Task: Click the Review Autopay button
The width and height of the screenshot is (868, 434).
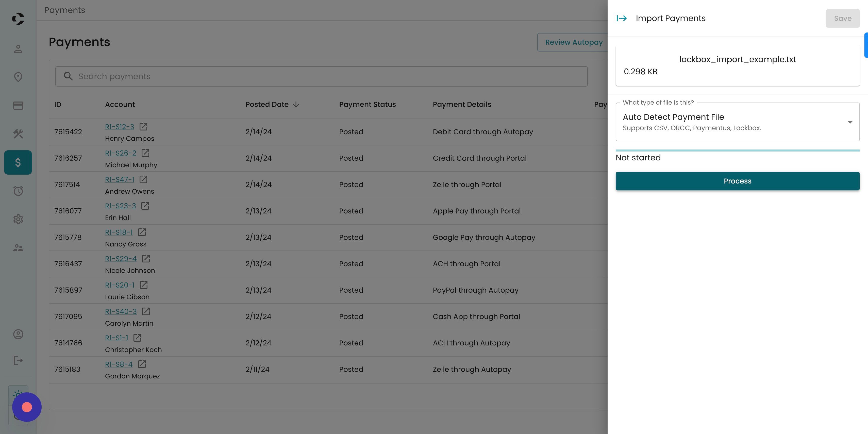Action: [574, 42]
